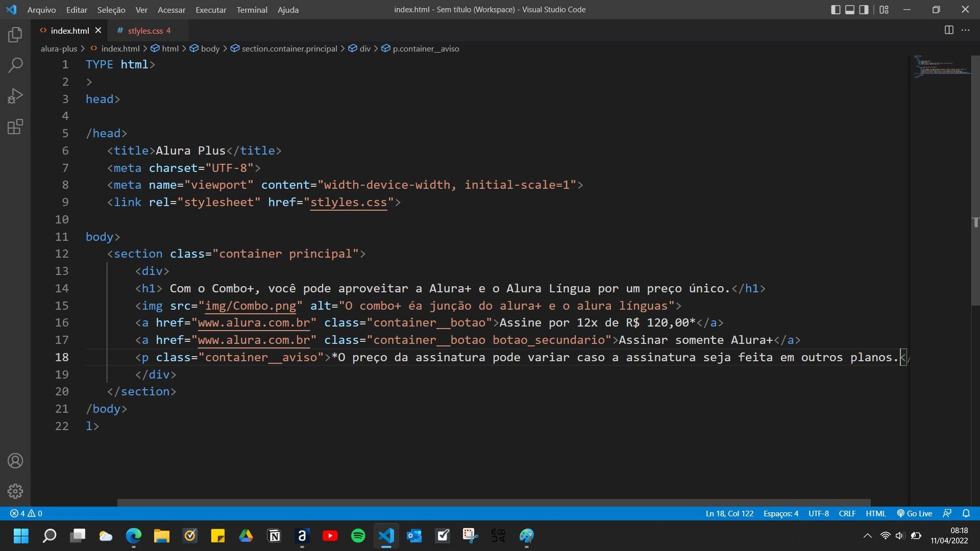The width and height of the screenshot is (980, 551).
Task: Expand p.container__aviso breadcrumb
Action: pyautogui.click(x=421, y=48)
